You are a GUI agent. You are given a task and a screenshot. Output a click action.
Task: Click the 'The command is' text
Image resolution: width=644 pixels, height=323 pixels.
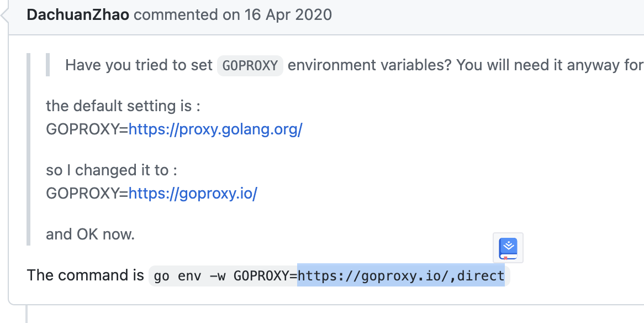(86, 275)
